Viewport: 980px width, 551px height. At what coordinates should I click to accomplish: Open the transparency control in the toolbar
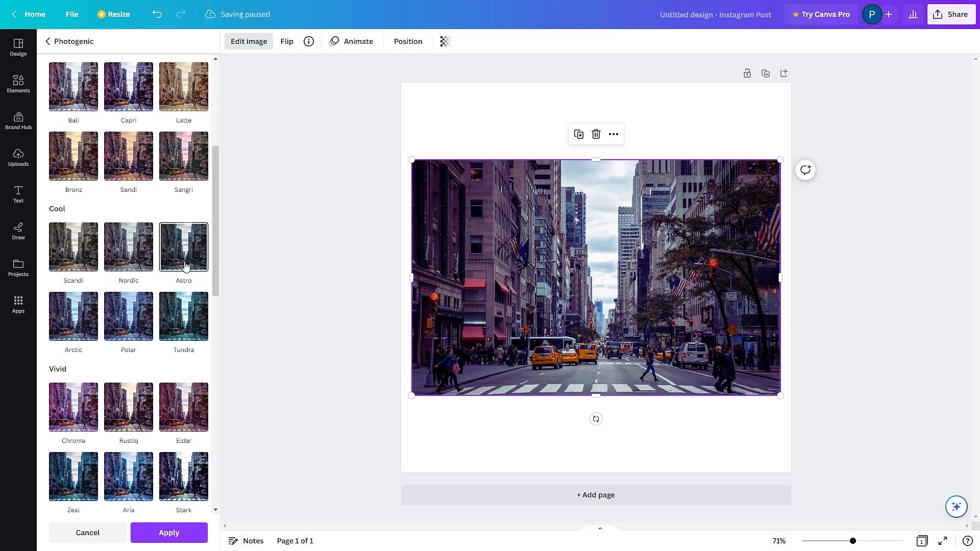coord(445,41)
